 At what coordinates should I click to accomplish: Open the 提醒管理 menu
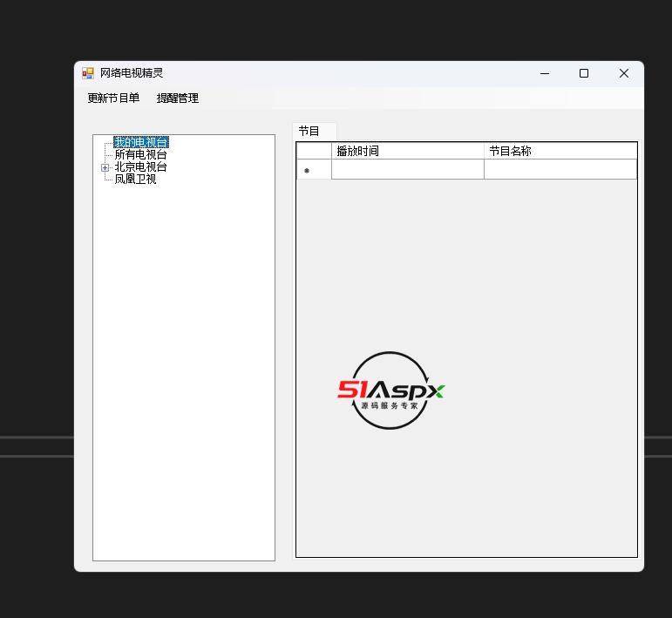point(178,98)
